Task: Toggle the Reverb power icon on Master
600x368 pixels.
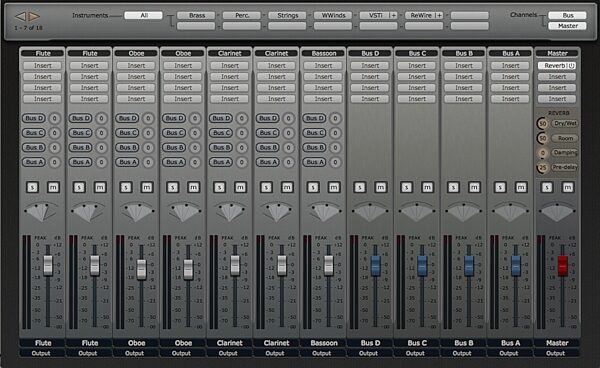Action: click(x=571, y=66)
